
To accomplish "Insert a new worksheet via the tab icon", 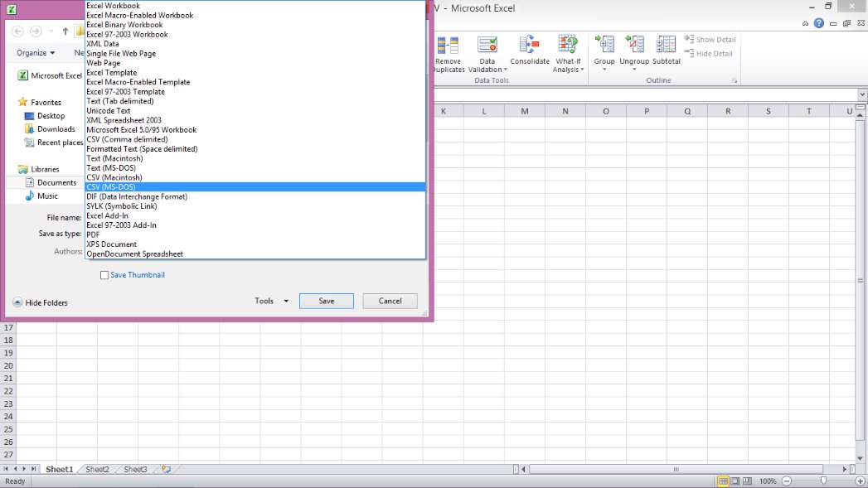I will pos(165,469).
